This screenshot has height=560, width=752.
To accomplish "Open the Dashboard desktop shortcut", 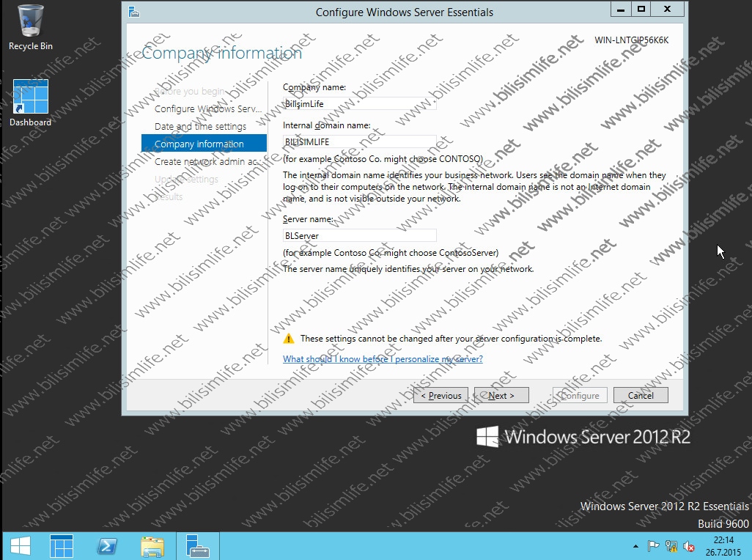I will pos(31,102).
